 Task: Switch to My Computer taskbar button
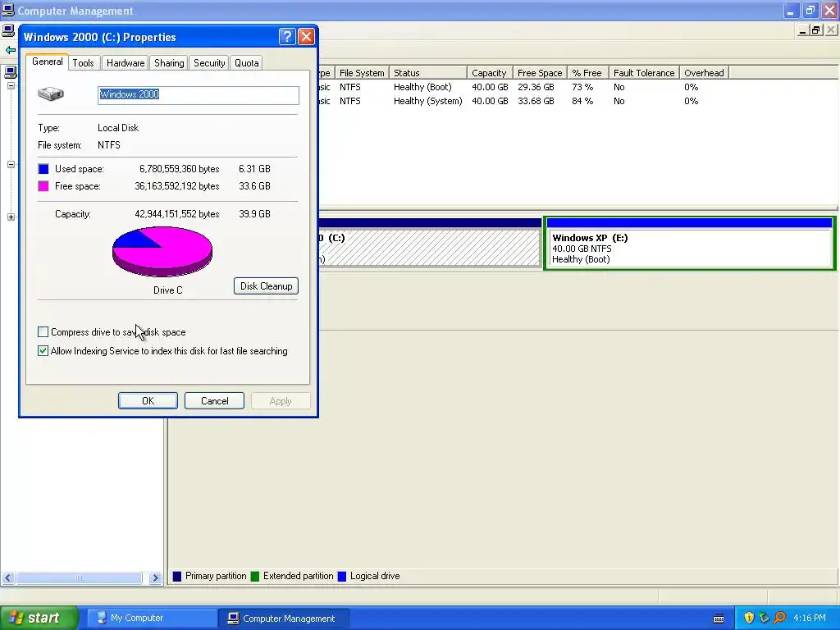point(152,618)
